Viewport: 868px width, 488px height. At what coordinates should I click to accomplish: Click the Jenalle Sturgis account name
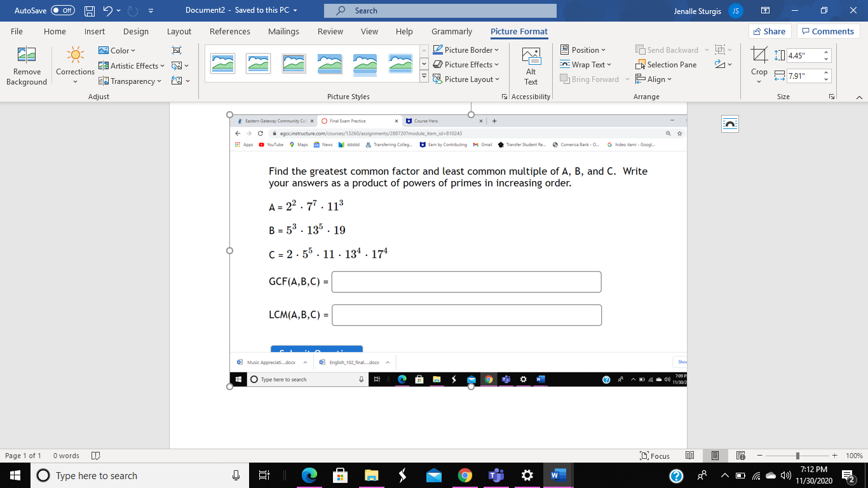pyautogui.click(x=697, y=11)
